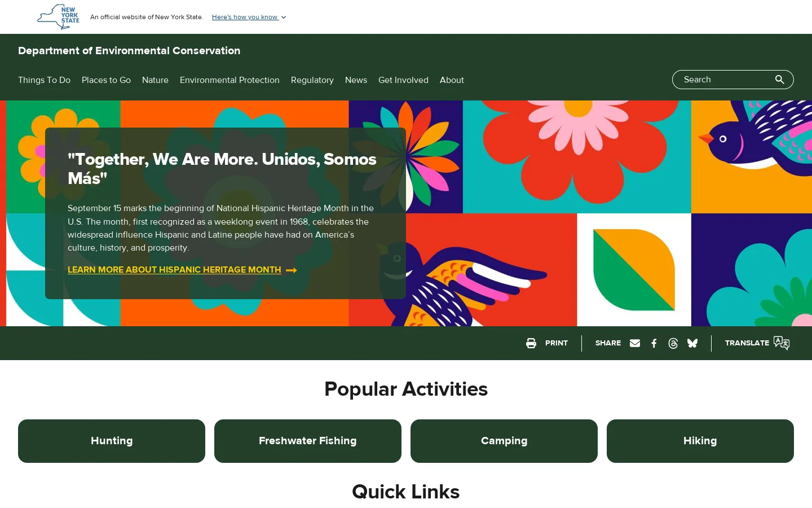Click the "An official website of New York State" text

(x=147, y=17)
